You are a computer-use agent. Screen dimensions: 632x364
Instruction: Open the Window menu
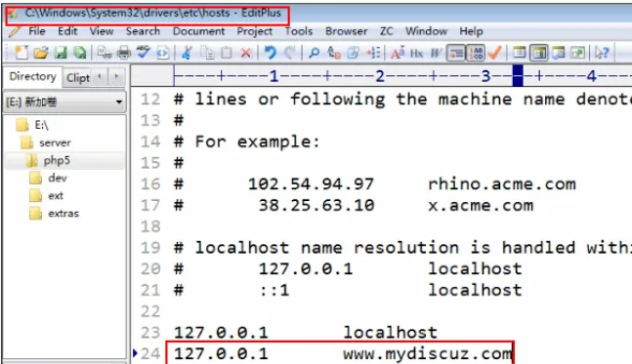[426, 31]
